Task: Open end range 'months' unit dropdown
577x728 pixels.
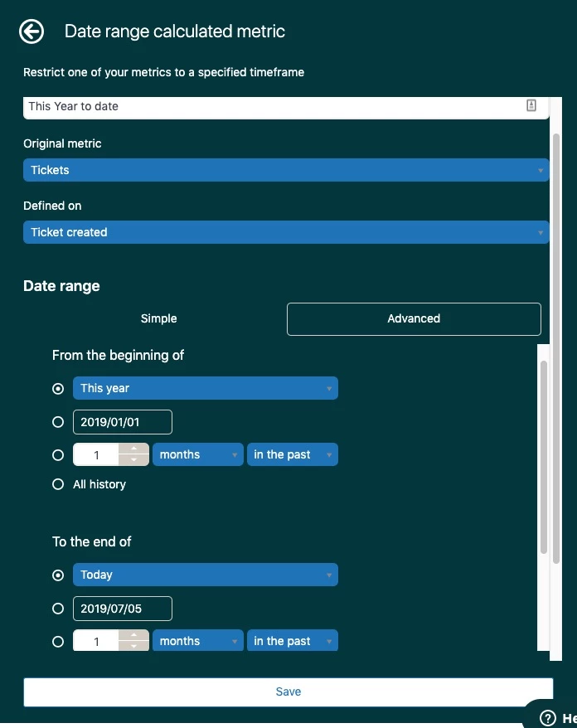Action: (x=198, y=641)
